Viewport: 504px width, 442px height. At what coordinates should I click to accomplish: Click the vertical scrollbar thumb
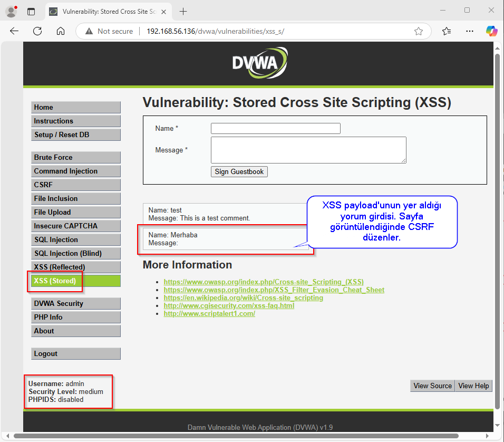point(497,232)
